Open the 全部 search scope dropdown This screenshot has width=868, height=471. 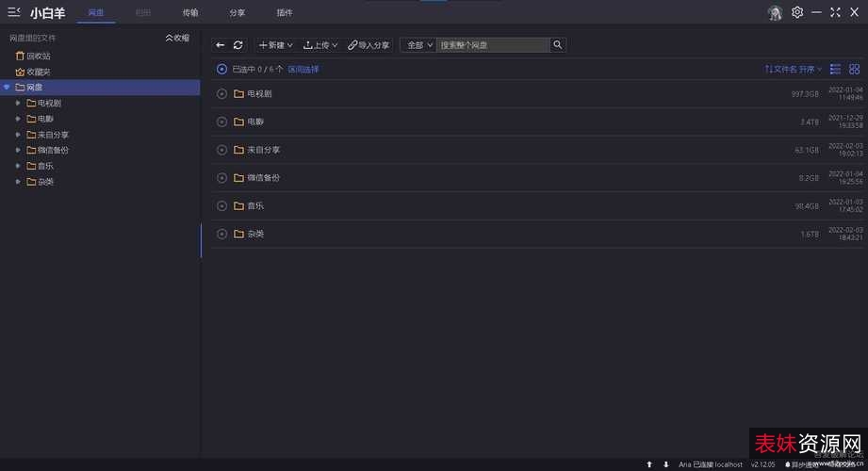click(419, 45)
